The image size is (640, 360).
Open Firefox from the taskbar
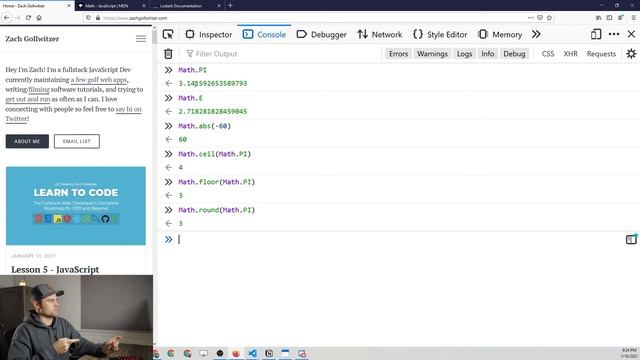(x=236, y=353)
